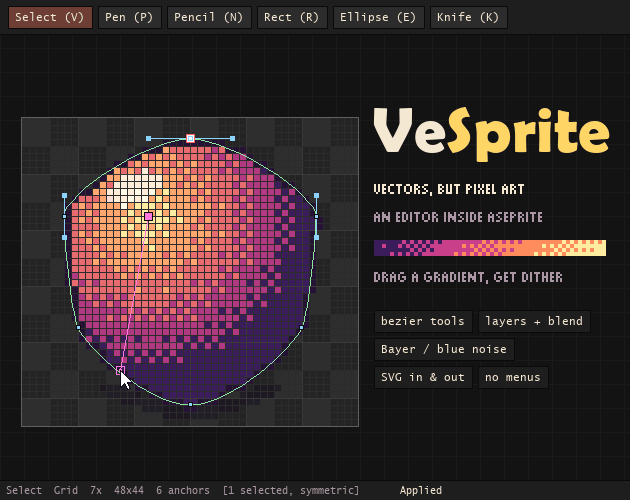
Task: Click the "Applied" status message
Action: (421, 490)
